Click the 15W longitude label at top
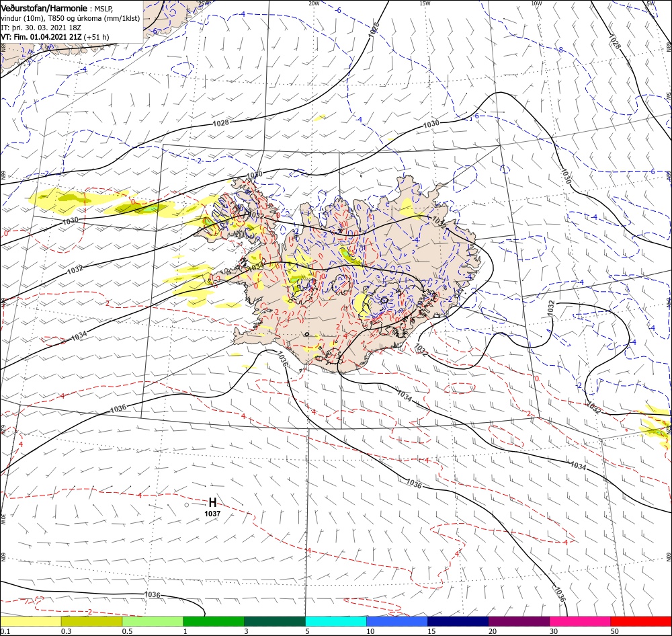 click(x=425, y=3)
